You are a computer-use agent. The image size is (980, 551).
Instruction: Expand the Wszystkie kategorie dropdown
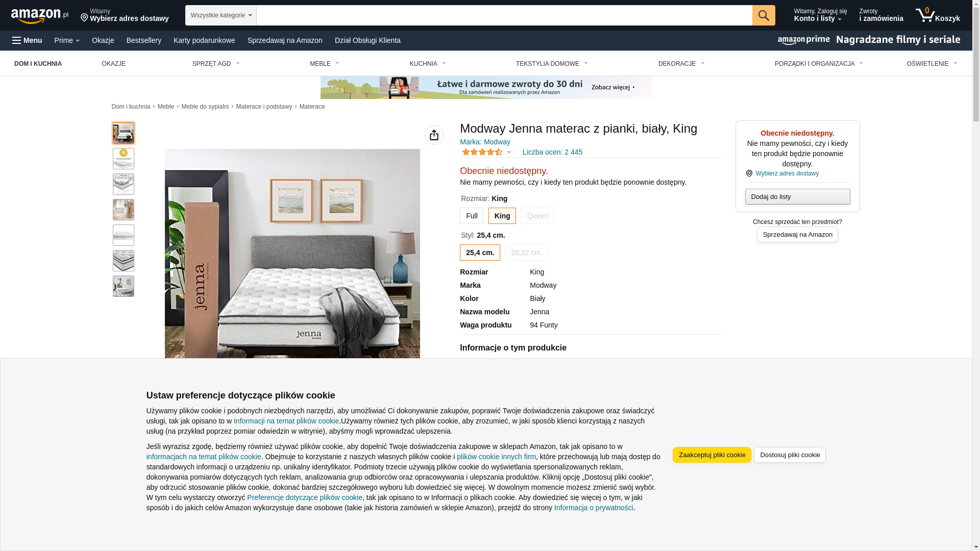[221, 15]
